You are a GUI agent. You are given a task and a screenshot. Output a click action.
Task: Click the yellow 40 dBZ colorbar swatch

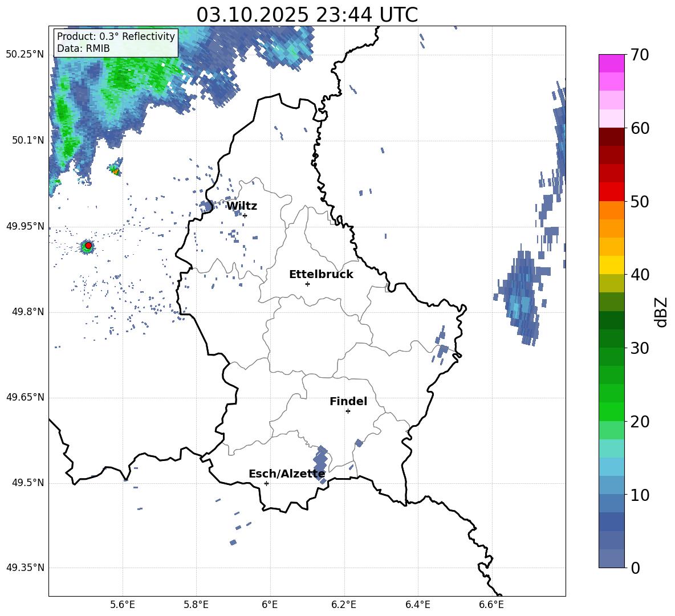[612, 265]
